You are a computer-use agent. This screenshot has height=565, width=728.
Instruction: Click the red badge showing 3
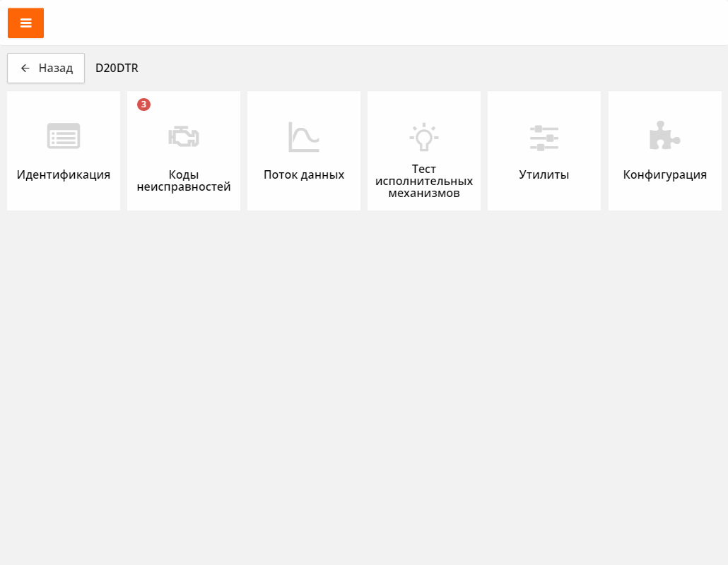[143, 105]
